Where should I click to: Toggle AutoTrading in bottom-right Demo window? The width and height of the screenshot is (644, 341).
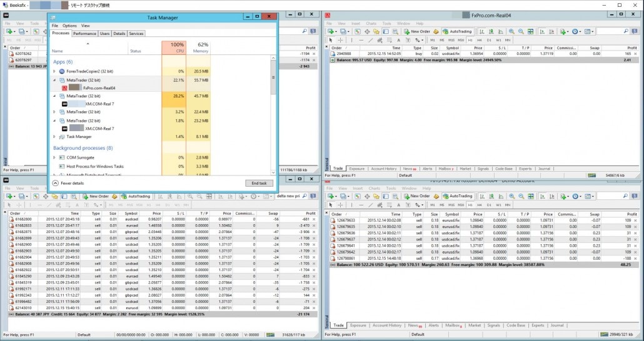click(457, 196)
